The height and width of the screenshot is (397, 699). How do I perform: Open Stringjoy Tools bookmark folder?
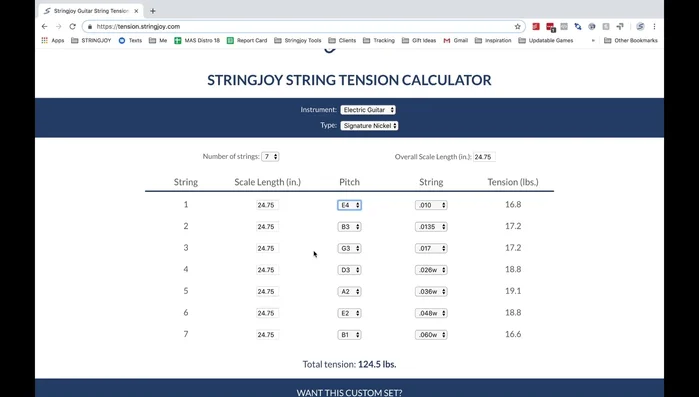click(x=298, y=40)
